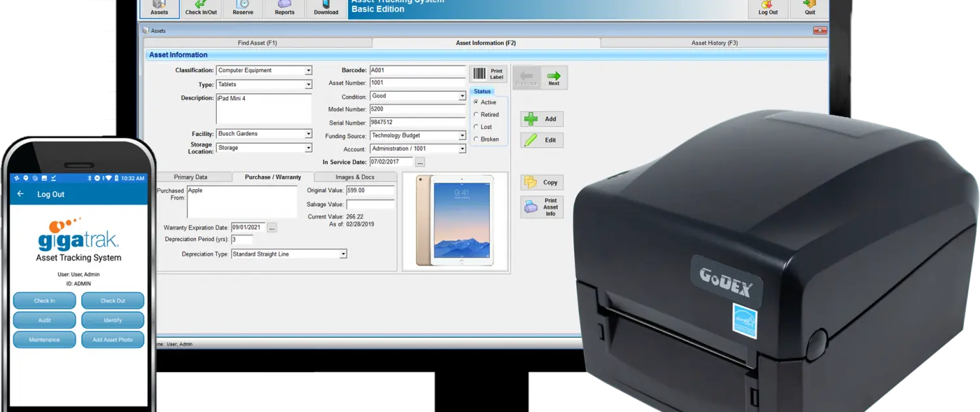Click the Print Label barcode button
This screenshot has width=980, height=412.
point(489,74)
